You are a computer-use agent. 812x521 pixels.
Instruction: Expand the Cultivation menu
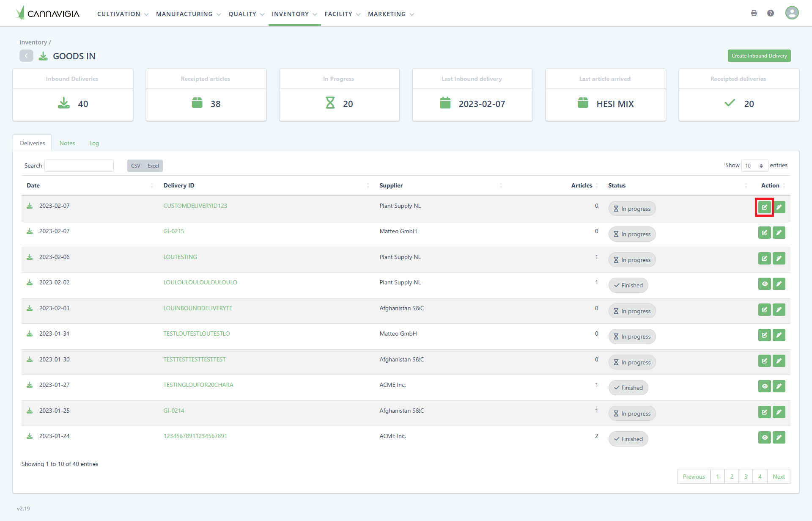(x=123, y=14)
